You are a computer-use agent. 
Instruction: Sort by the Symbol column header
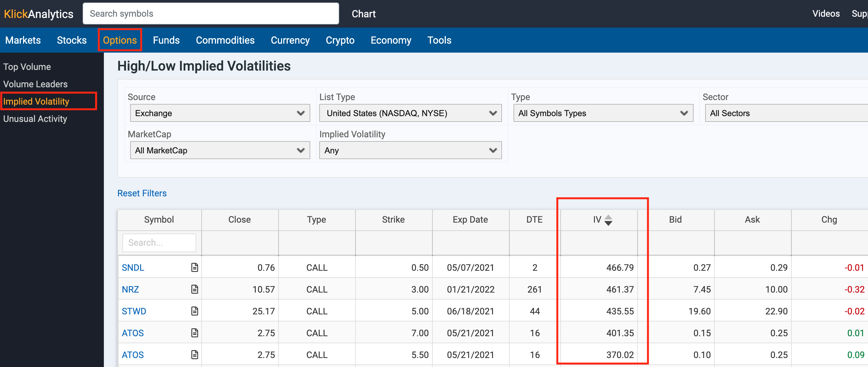click(x=159, y=220)
